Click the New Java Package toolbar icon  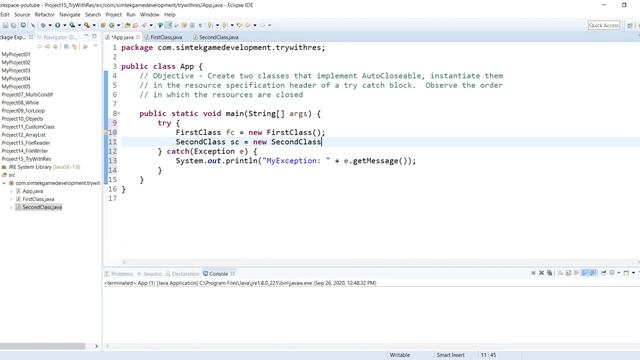click(103, 25)
